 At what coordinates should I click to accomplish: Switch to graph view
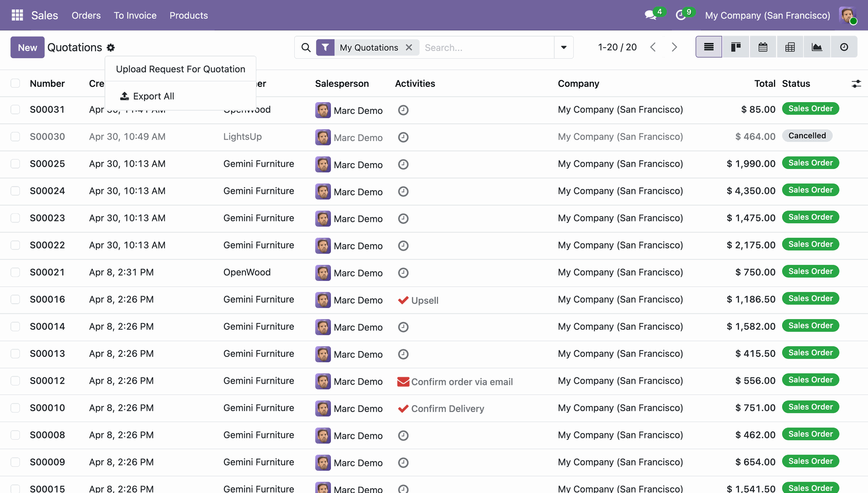pyautogui.click(x=817, y=47)
